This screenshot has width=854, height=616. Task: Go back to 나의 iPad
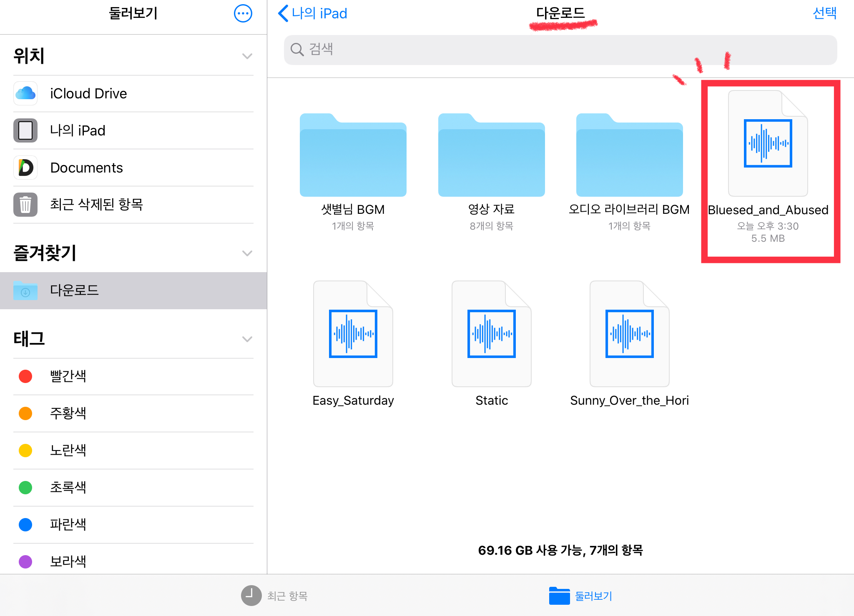313,13
